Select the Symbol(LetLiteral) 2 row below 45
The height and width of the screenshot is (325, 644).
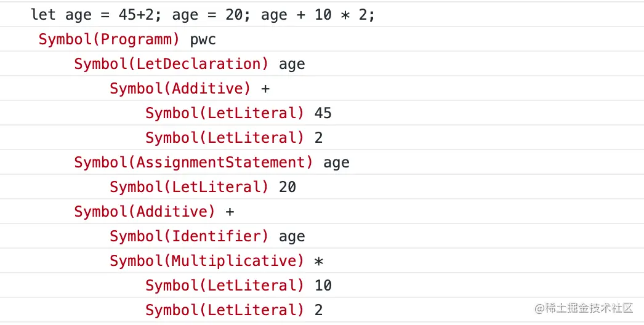[225, 138]
